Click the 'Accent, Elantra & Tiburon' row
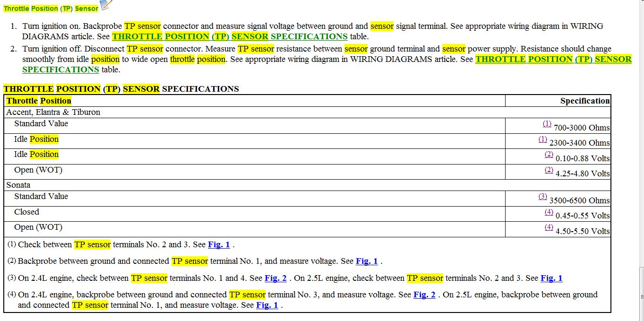This screenshot has height=321, width=644. coord(307,113)
